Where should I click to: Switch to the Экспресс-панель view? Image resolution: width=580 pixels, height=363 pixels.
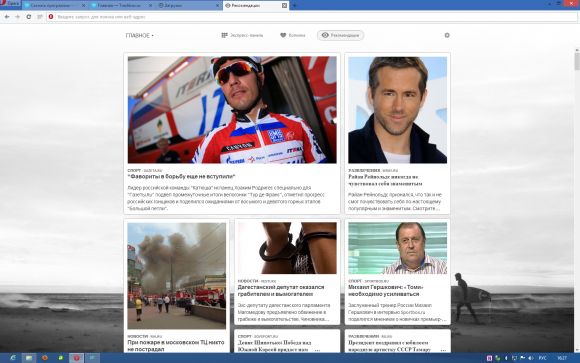coord(242,35)
